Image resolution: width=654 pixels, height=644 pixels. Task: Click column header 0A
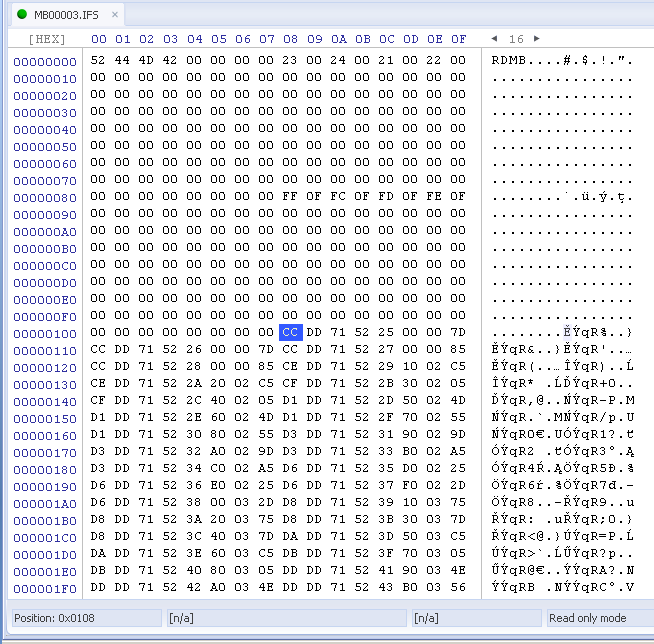point(339,39)
